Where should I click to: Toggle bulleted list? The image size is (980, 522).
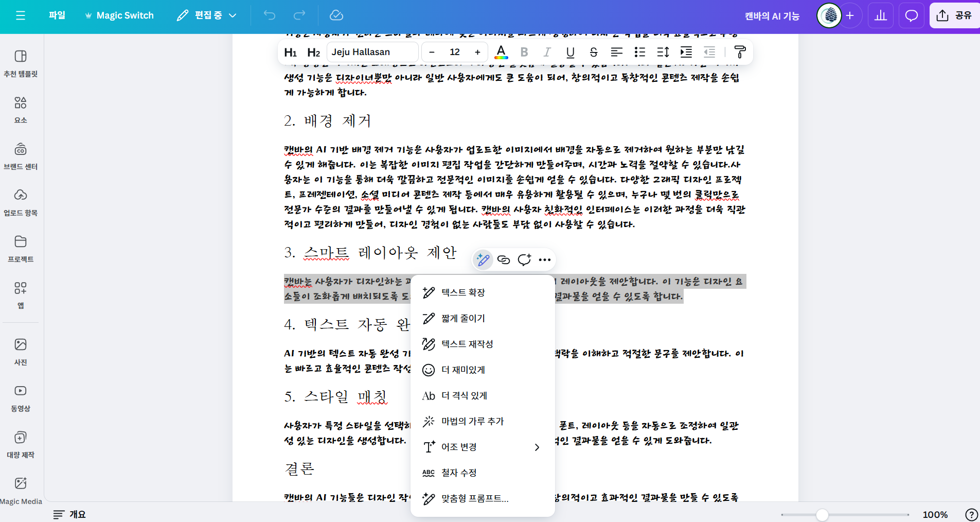click(x=640, y=52)
